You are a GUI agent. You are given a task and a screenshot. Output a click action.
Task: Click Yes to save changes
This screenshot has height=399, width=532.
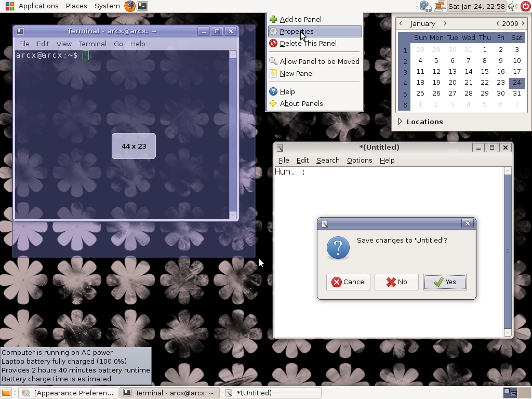(x=445, y=282)
